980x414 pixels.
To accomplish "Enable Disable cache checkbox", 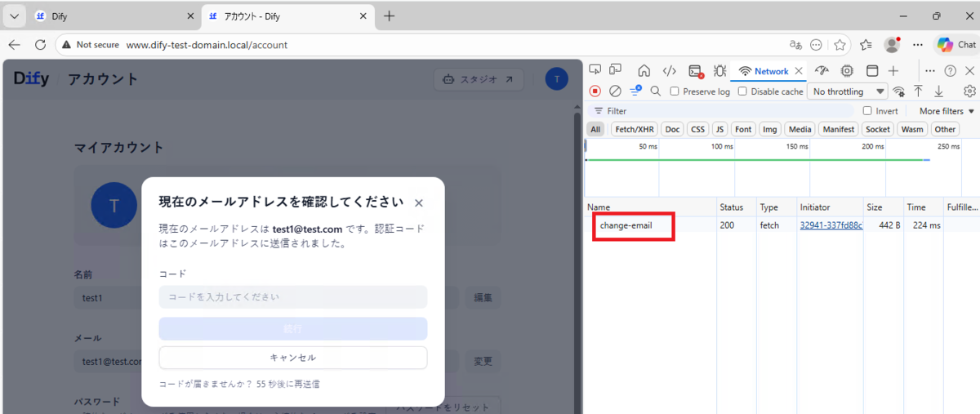I will pos(742,91).
